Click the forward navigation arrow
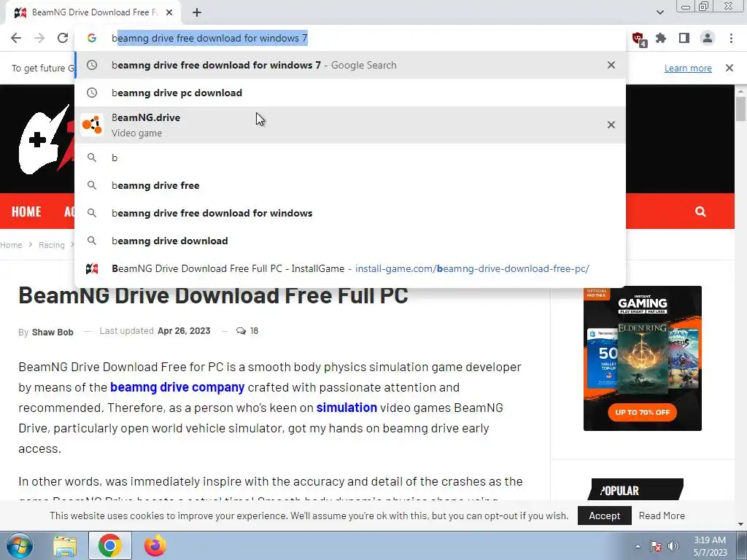Viewport: 747px width, 560px height. [39, 38]
